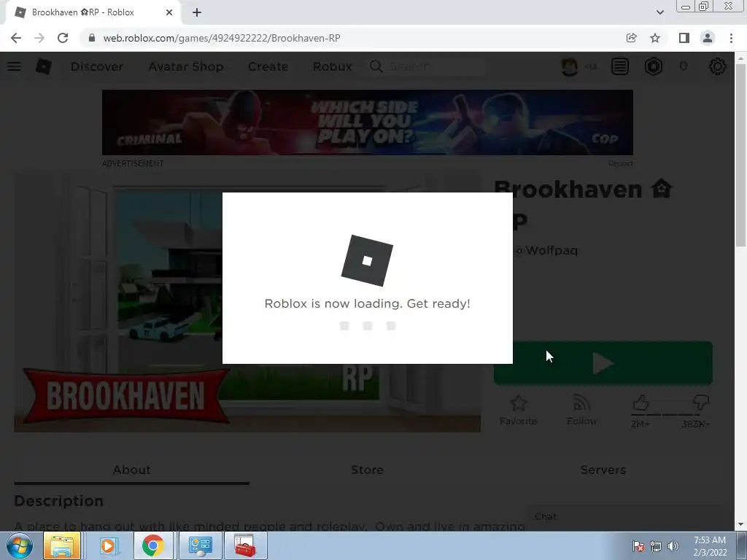
Task: Click the search magnifier icon
Action: pos(376,66)
